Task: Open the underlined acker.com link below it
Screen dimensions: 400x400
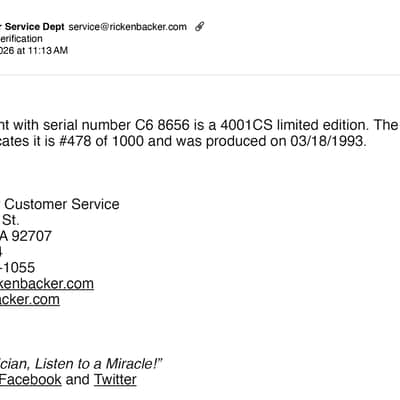Action: [30, 300]
